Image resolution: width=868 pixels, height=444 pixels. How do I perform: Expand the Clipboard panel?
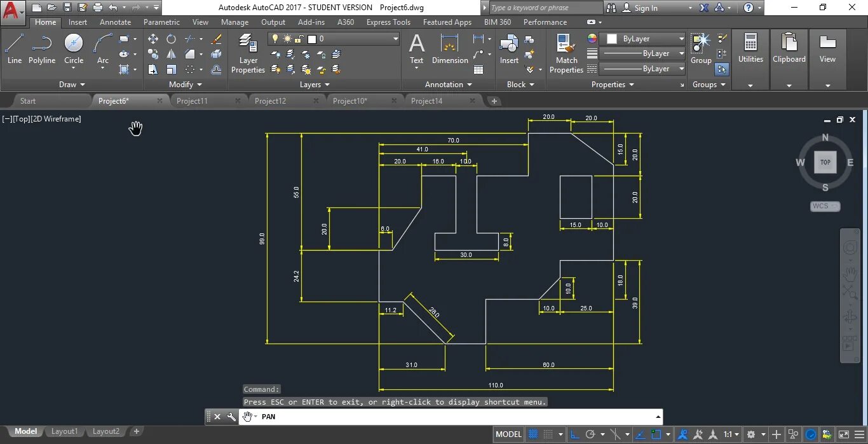[789, 85]
